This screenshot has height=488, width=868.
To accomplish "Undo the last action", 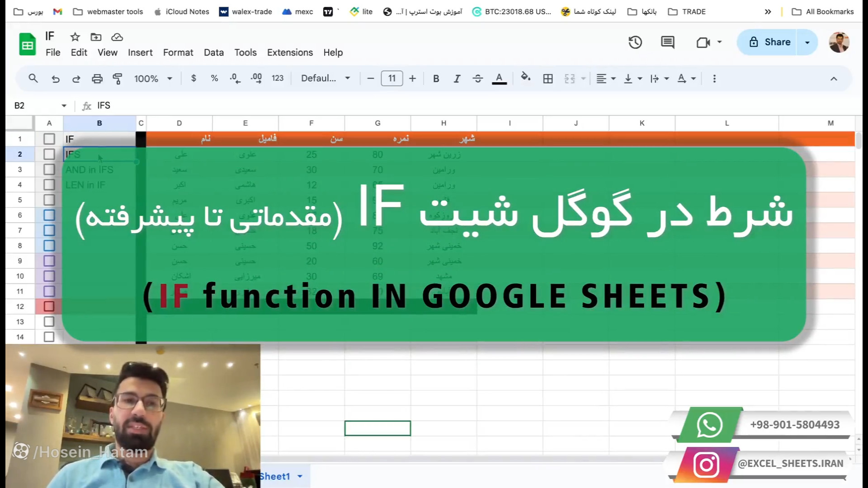I will (x=55, y=79).
